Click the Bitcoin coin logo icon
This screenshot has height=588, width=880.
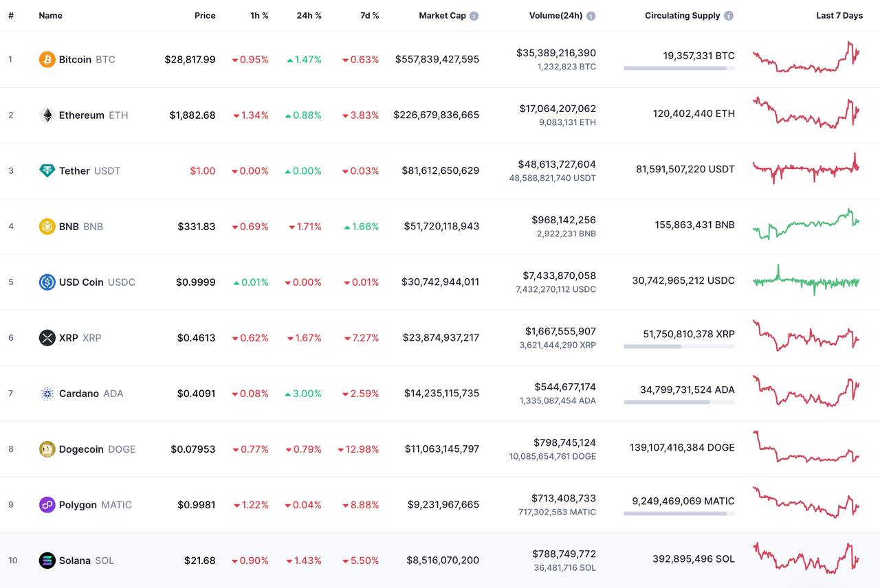click(x=47, y=60)
